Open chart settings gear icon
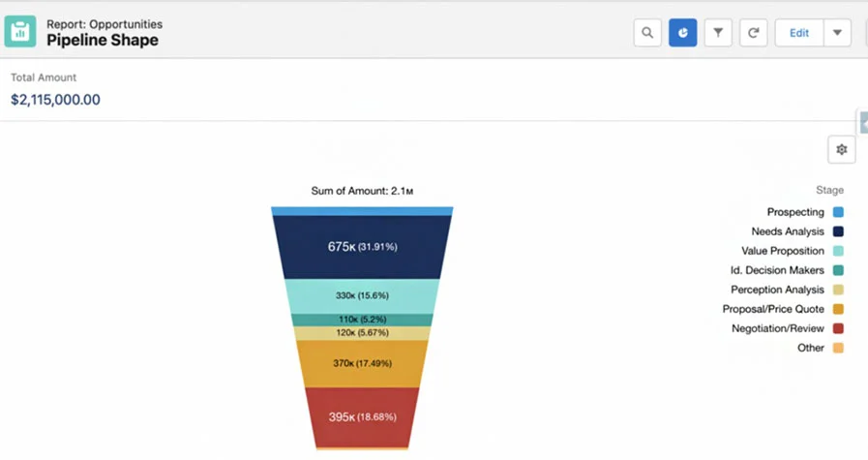The width and height of the screenshot is (868, 460). (x=842, y=149)
